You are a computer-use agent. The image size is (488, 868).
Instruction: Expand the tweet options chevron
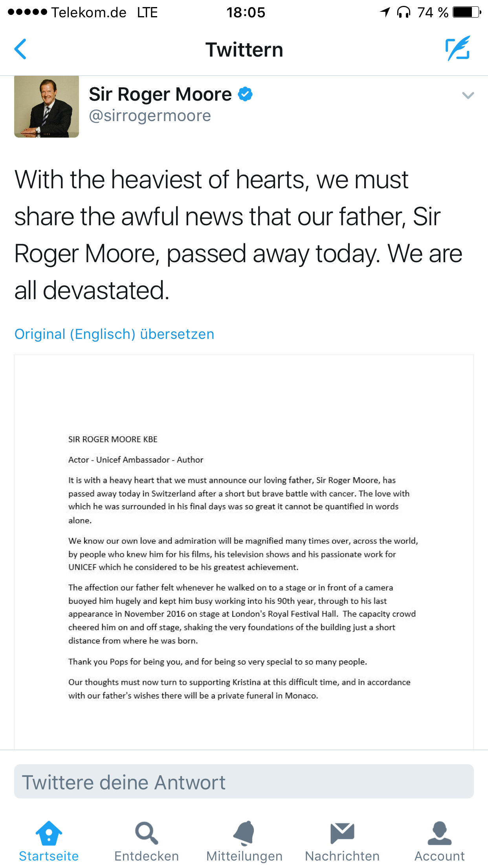coord(468,96)
